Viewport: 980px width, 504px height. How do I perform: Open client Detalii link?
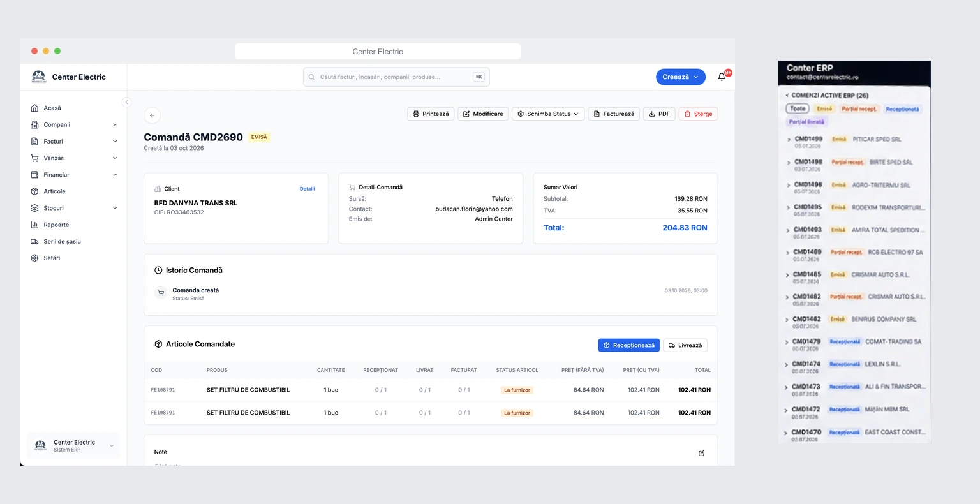click(307, 189)
